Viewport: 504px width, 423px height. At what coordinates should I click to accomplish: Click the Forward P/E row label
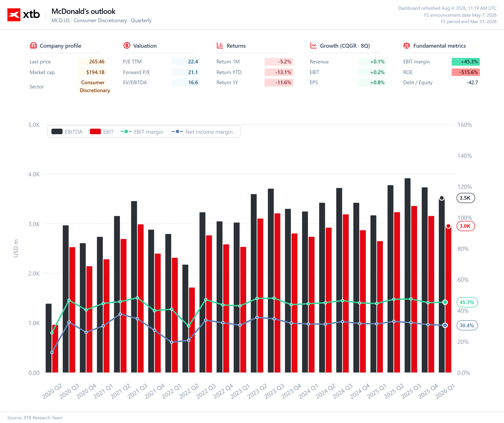(136, 72)
